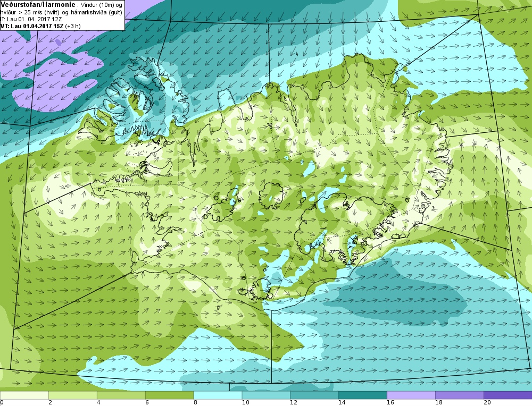
Task: Click the 'VT: Lau 01.04.2017 15Z (+3 h)' line
Action: click(41, 26)
